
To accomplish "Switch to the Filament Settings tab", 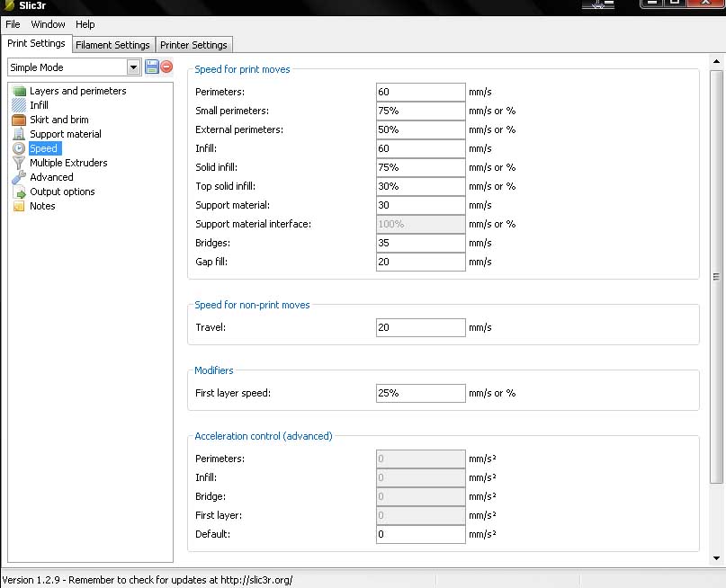I will (113, 45).
